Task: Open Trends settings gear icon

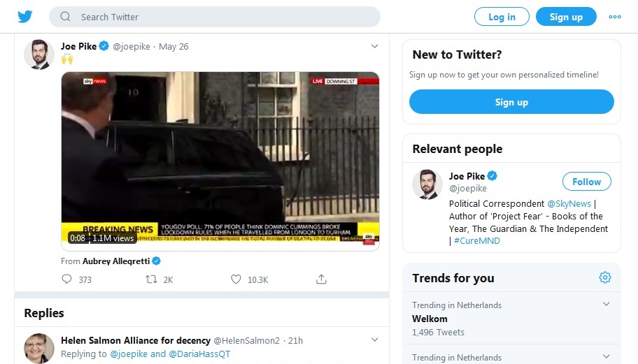Action: tap(605, 277)
